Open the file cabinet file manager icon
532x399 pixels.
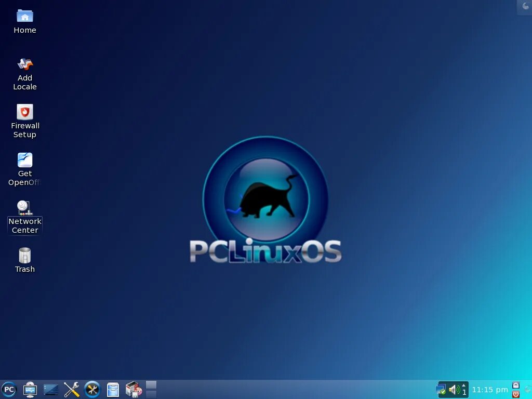pyautogui.click(x=113, y=390)
